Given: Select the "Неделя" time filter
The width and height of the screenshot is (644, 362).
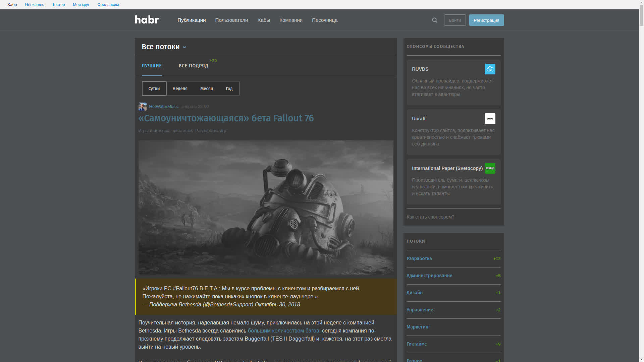Looking at the screenshot, I should coord(180,88).
